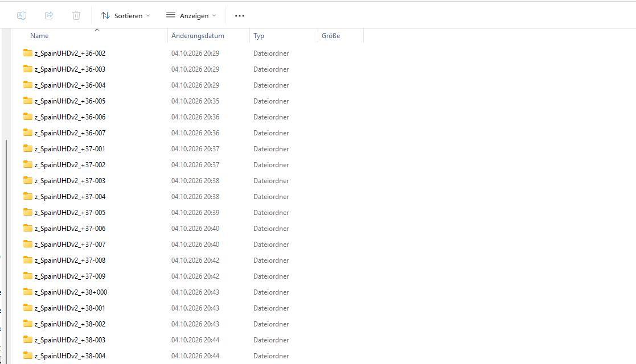This screenshot has height=364, width=636.
Task: Click Dateiordner type of z_SpainUHDv2_+37-001
Action: tap(271, 149)
